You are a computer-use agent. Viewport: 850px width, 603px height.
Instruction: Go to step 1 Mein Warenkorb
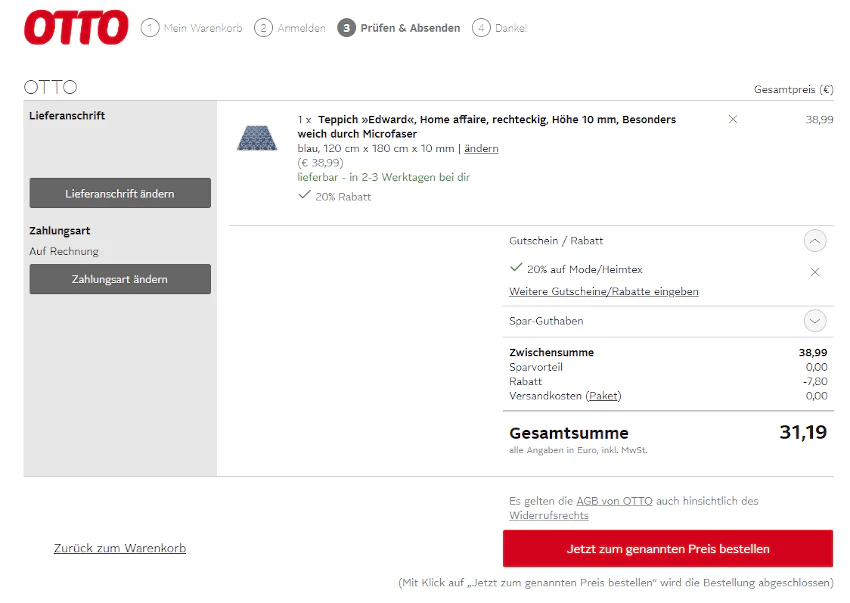[192, 28]
